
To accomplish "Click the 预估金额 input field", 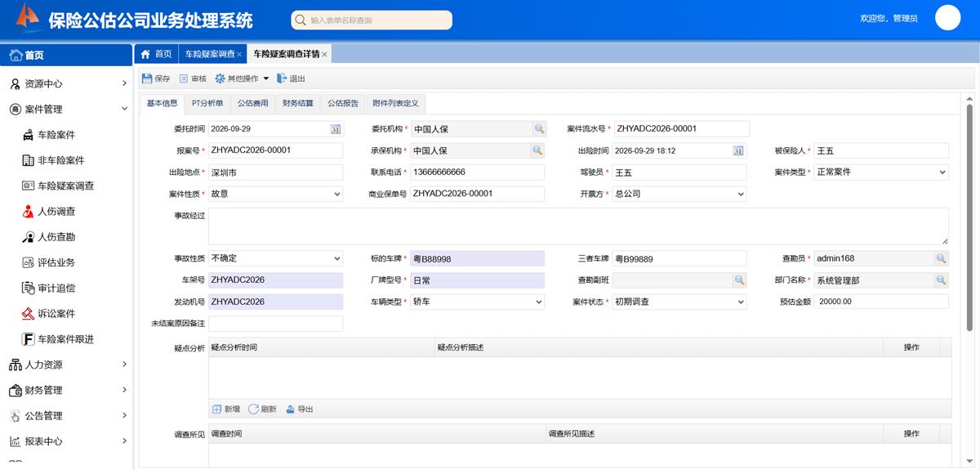I will click(x=881, y=302).
